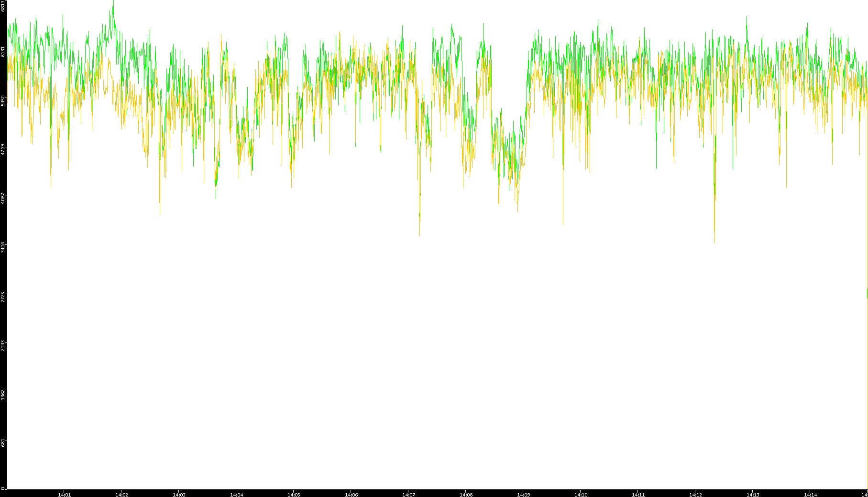Click the 0 origin label on y-axis
The width and height of the screenshot is (868, 497).
[3, 488]
